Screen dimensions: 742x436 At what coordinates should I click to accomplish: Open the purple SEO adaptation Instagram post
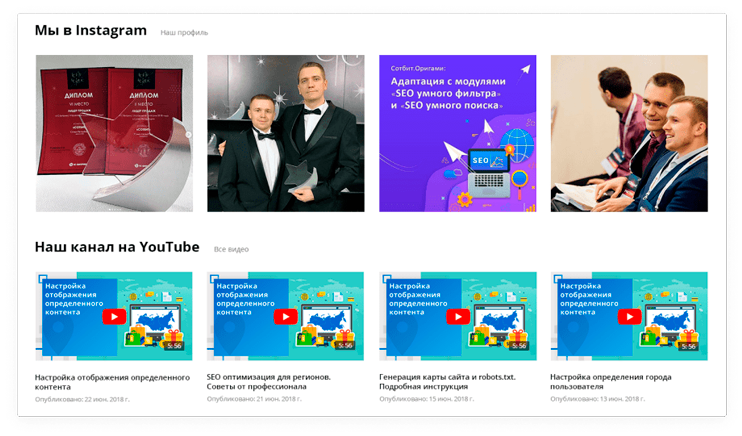(x=458, y=133)
